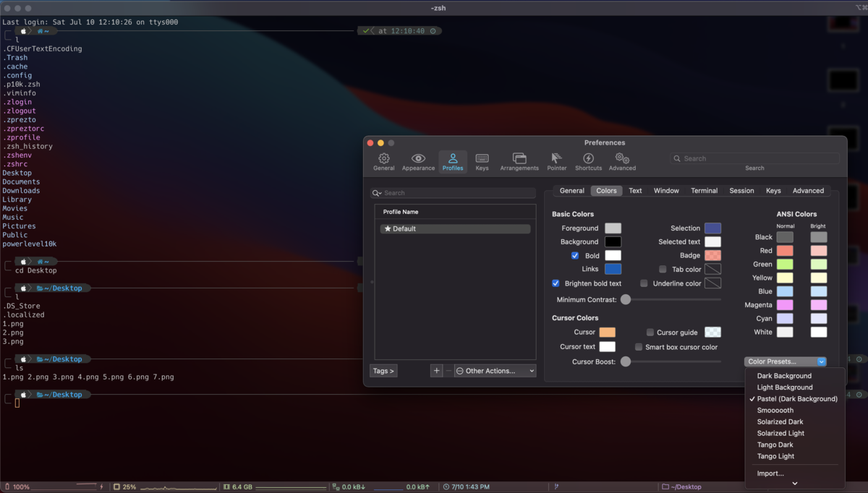
Task: Click the Cursor Boost slider knob
Action: pyautogui.click(x=626, y=361)
